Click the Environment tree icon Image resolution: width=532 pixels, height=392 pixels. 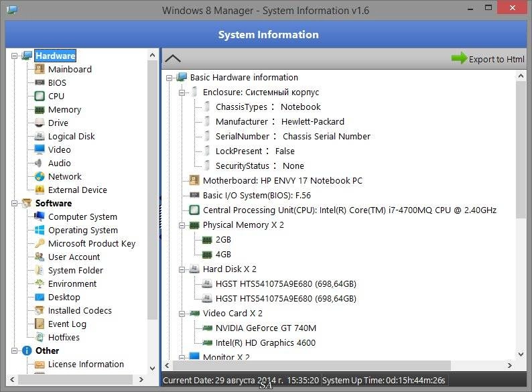(40, 283)
